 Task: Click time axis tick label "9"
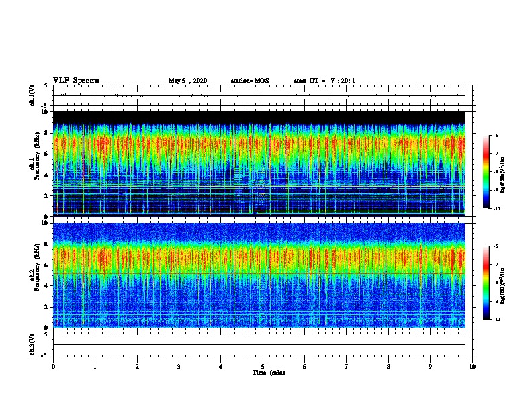click(430, 367)
